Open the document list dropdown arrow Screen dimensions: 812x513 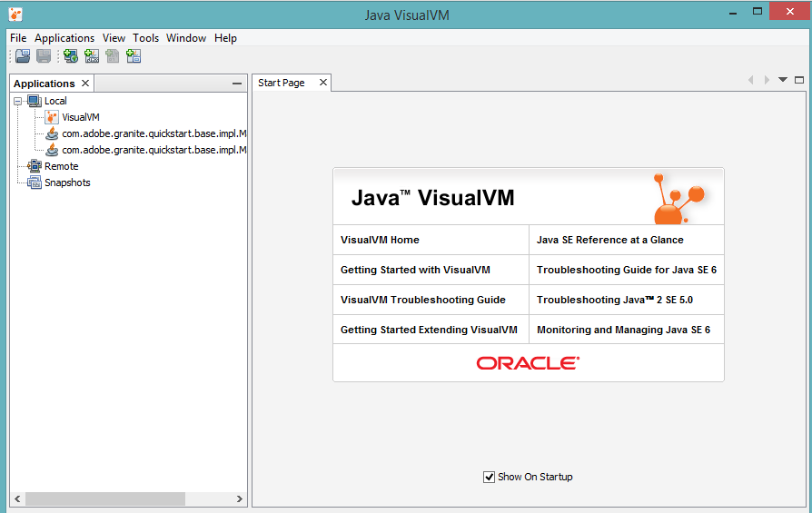[783, 80]
